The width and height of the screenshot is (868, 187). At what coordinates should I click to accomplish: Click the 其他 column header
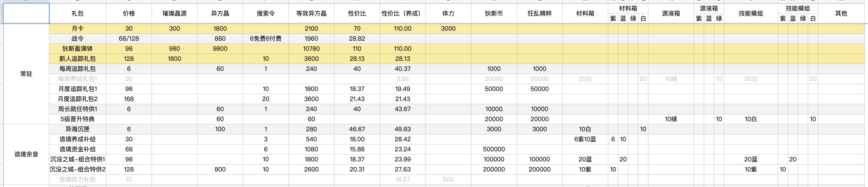coord(841,13)
